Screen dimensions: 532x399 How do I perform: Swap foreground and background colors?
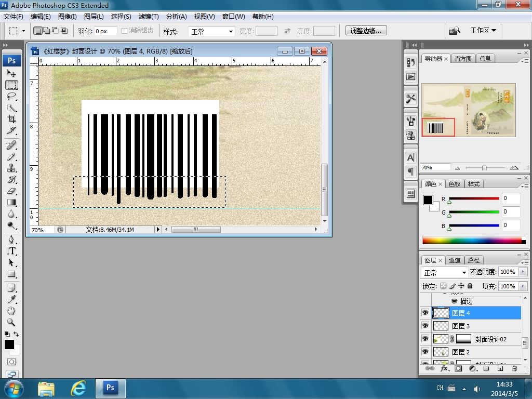click(x=16, y=334)
